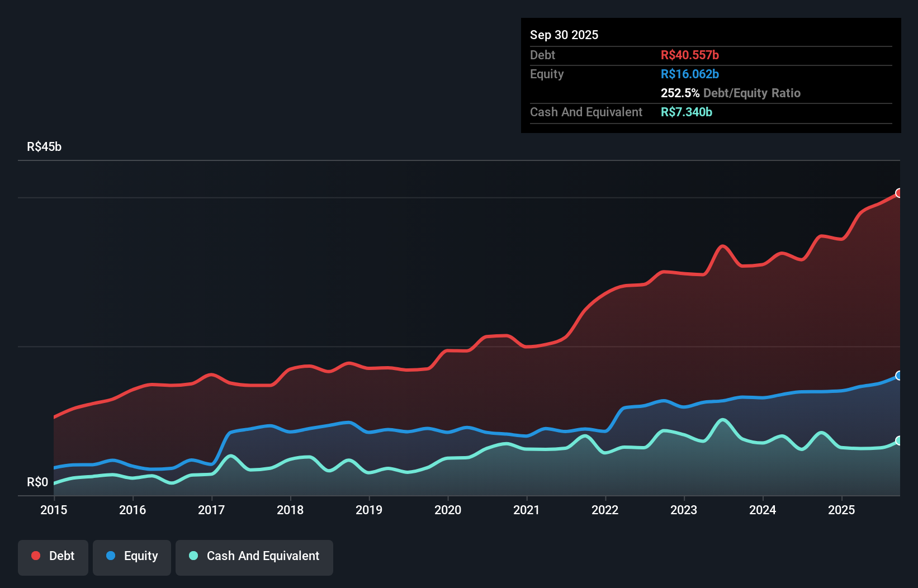Click the R$40.557b Debt value link
The width and height of the screenshot is (918, 588).
(x=690, y=55)
